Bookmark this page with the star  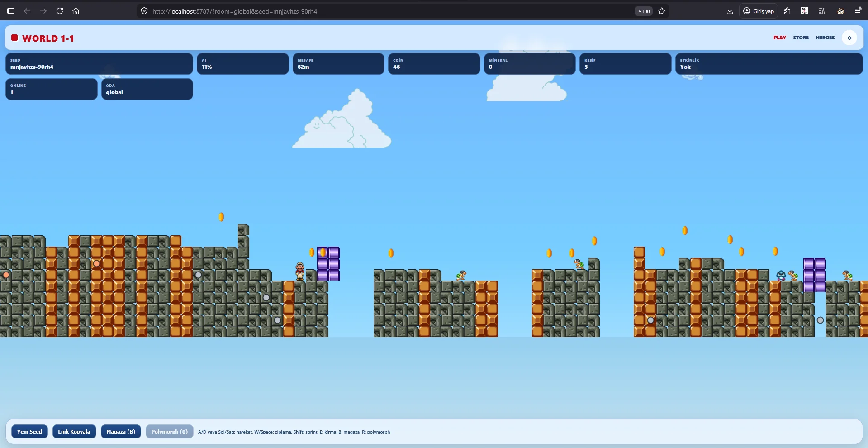click(662, 11)
